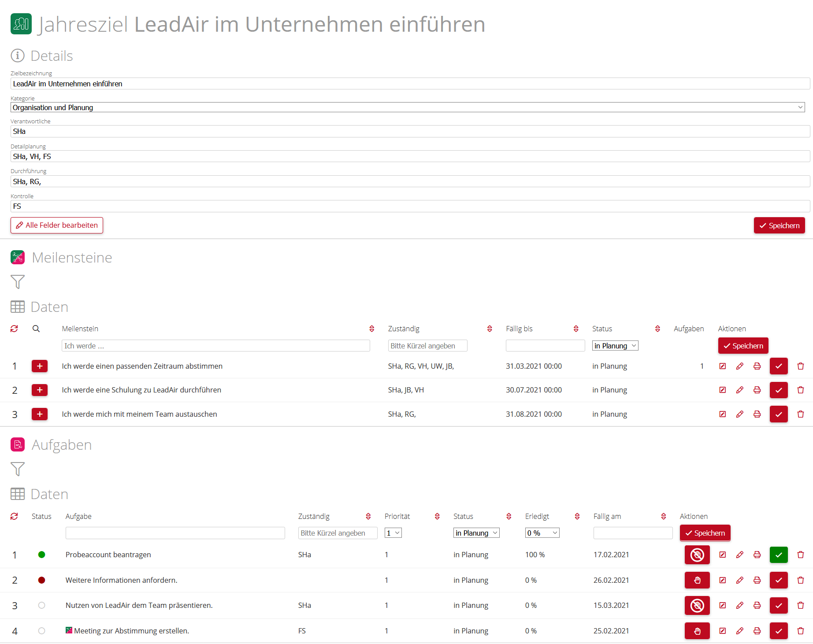
Task: Delete task 'Nutzen von LeadAir dem Team präsentieren'
Action: click(801, 605)
